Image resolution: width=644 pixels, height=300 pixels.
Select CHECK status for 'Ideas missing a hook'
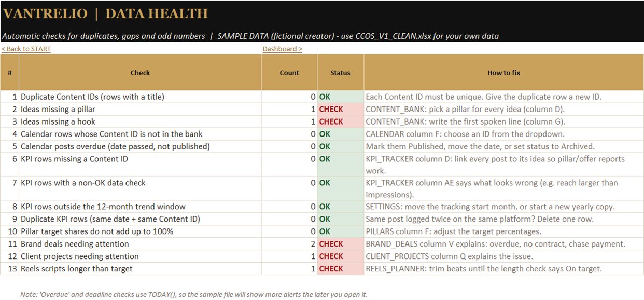click(340, 121)
